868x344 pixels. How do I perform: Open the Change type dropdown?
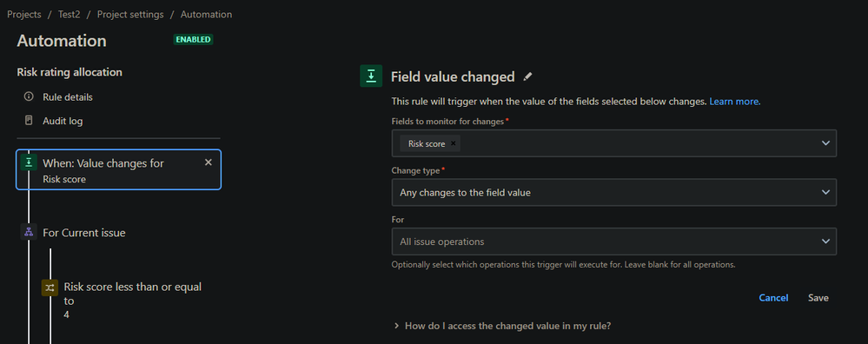click(x=614, y=193)
